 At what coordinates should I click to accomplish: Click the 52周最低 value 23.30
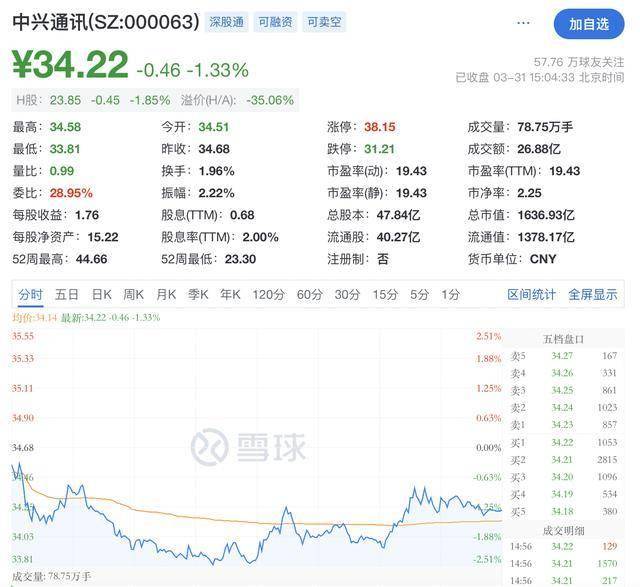(x=240, y=259)
